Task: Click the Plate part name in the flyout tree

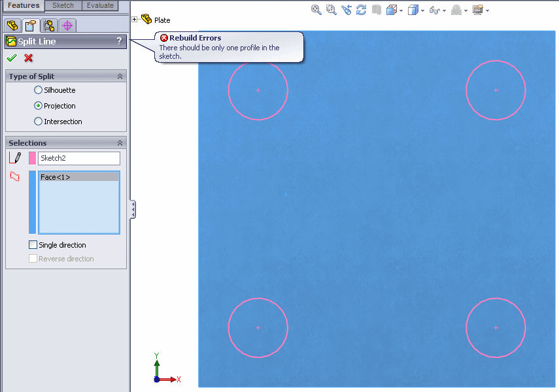Action: (162, 20)
